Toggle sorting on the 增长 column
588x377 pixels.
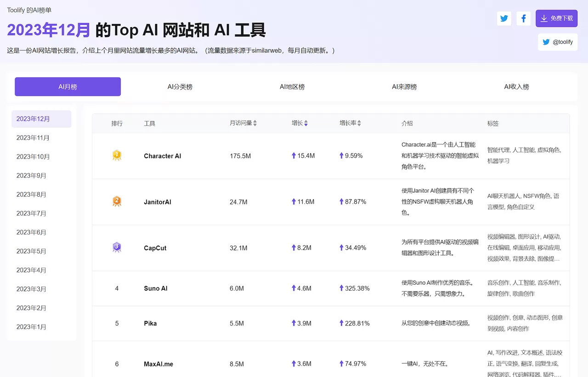(x=307, y=123)
